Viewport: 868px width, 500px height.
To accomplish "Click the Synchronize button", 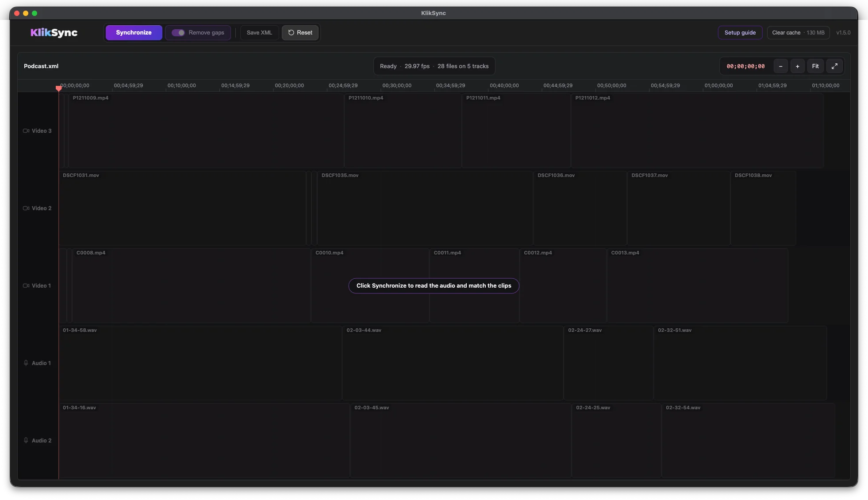I will tap(134, 33).
